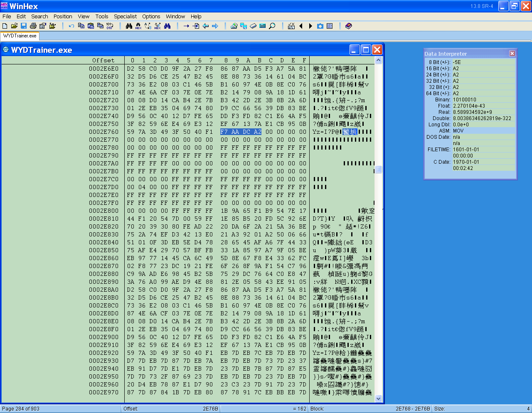The height and width of the screenshot is (413, 532).
Task: Open Modify Data via the 101/010 icon
Action: click(110, 26)
